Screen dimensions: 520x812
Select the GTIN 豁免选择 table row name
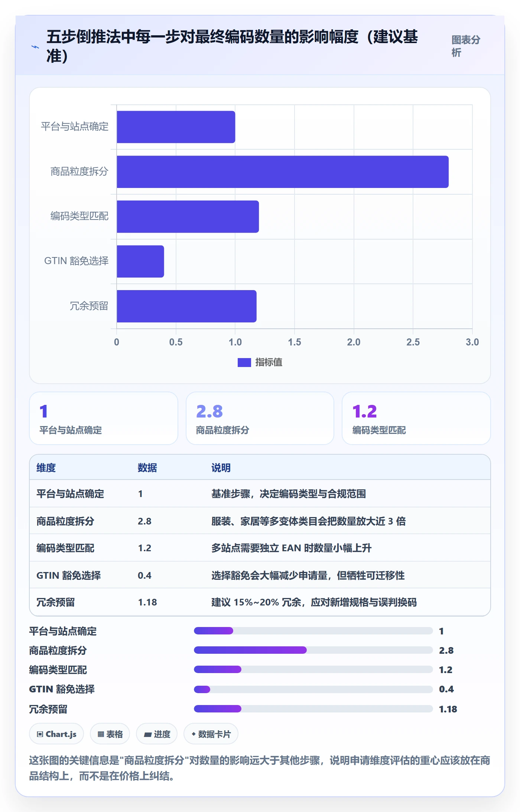tap(69, 575)
